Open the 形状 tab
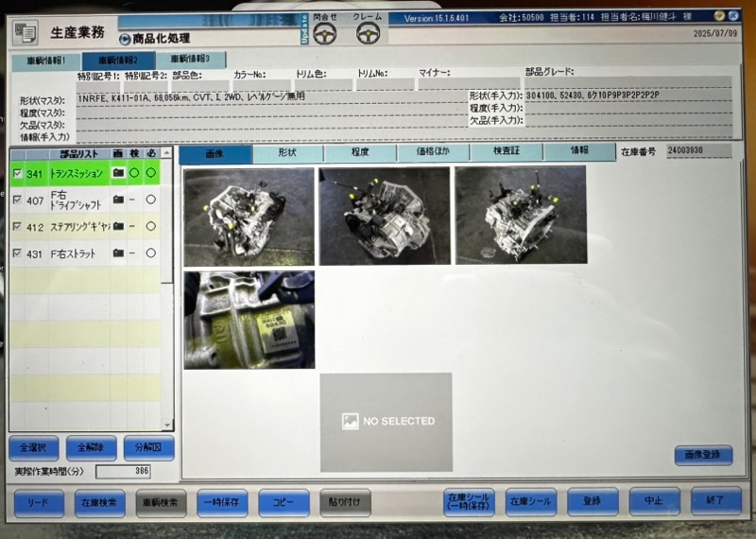 [x=287, y=152]
